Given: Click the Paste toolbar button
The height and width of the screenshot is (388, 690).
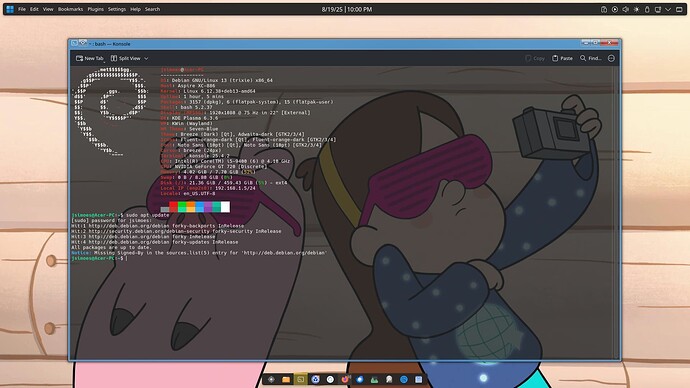Looking at the screenshot, I should point(562,58).
